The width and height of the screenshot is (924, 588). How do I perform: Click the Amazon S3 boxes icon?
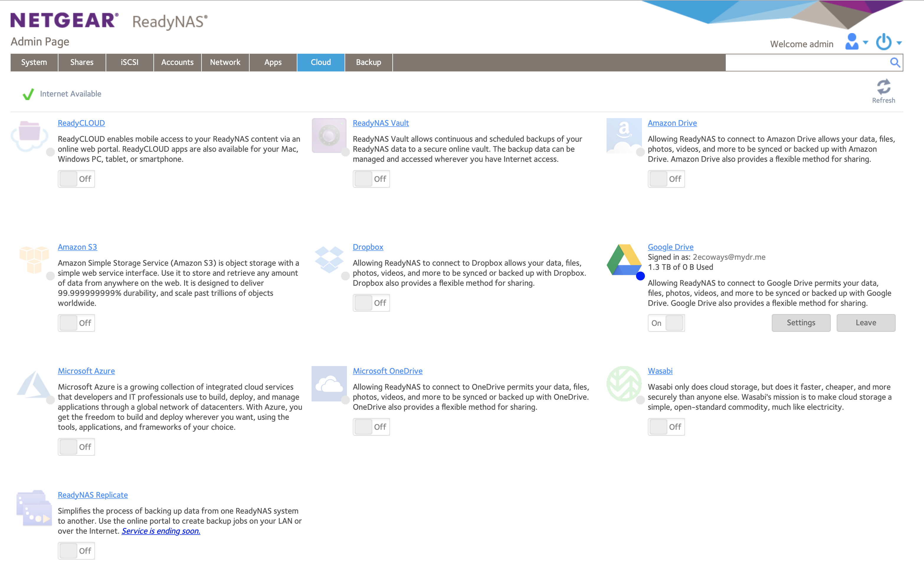coord(34,259)
